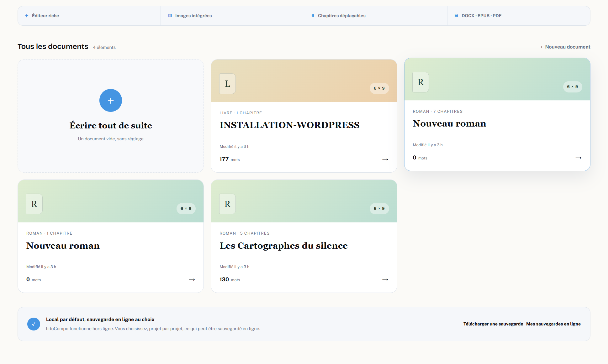
Task: Open the INSTALLATION-WORDPRESS title
Action: pos(289,125)
